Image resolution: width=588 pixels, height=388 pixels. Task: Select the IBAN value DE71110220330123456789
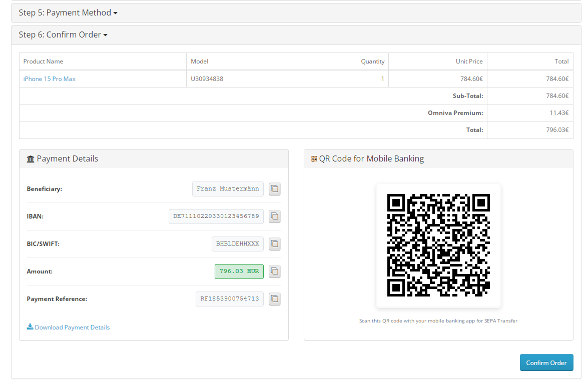[216, 216]
